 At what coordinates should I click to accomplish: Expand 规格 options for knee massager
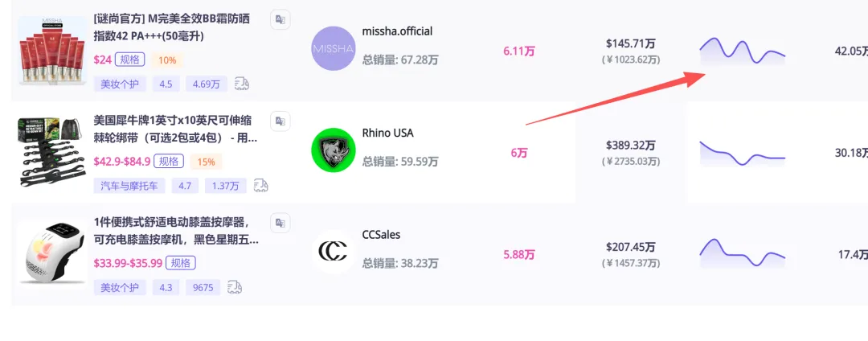point(182,263)
